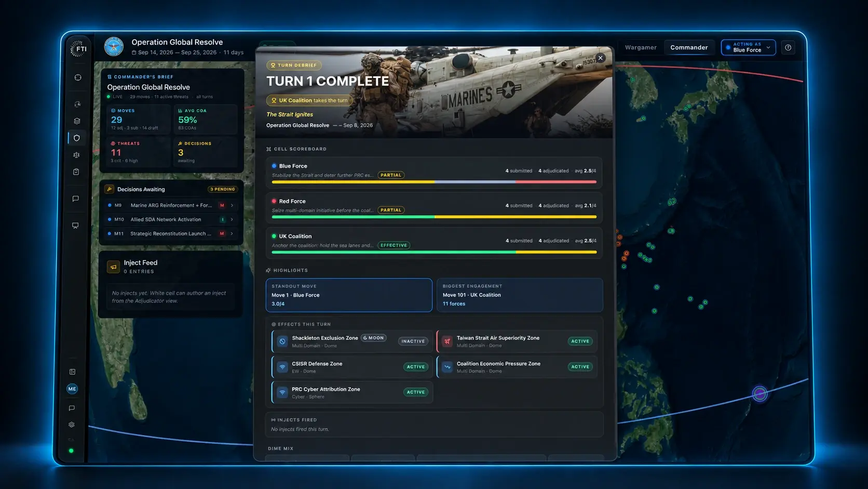Click the Coalition Economic Pressure Zone ACTIVE badge
This screenshot has width=868, height=489.
[580, 367]
